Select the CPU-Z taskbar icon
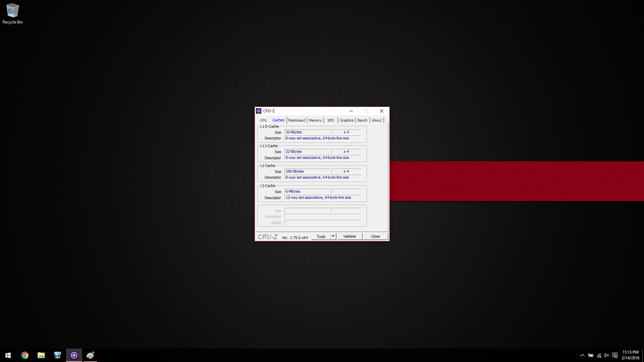 tap(74, 356)
